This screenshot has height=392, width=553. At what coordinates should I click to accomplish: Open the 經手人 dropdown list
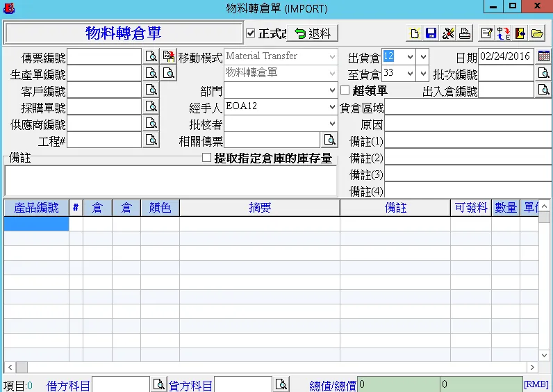point(332,107)
